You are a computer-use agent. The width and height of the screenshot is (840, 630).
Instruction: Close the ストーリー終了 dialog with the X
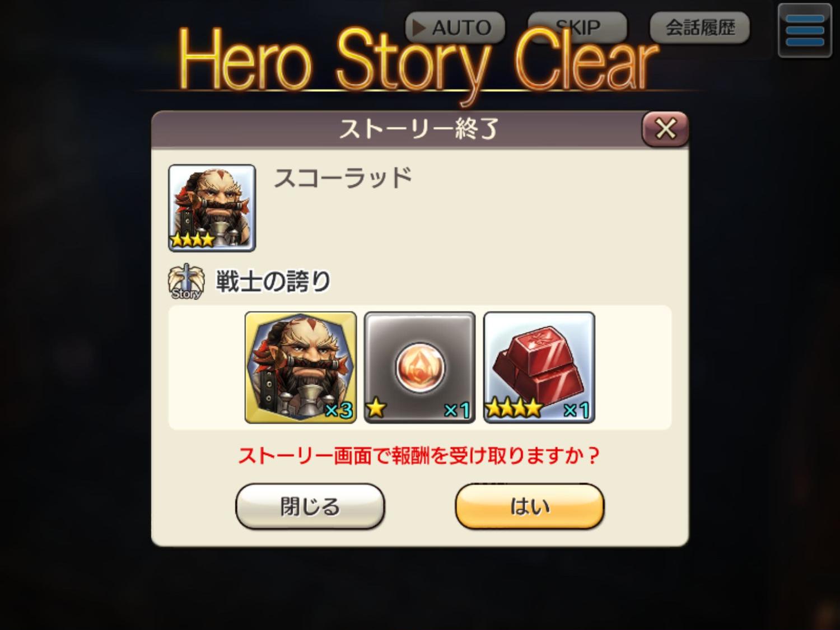tap(665, 129)
